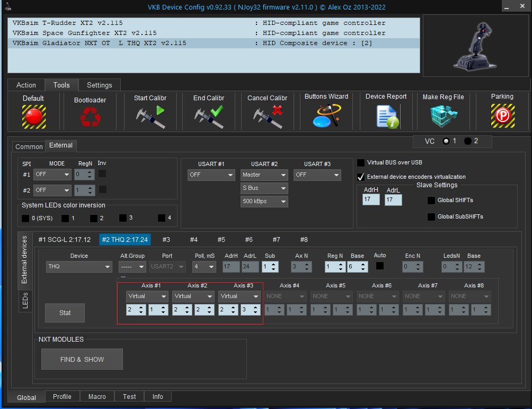This screenshot has height=409, width=532.
Task: Select the #1 SCG-L device tab
Action: coord(64,239)
